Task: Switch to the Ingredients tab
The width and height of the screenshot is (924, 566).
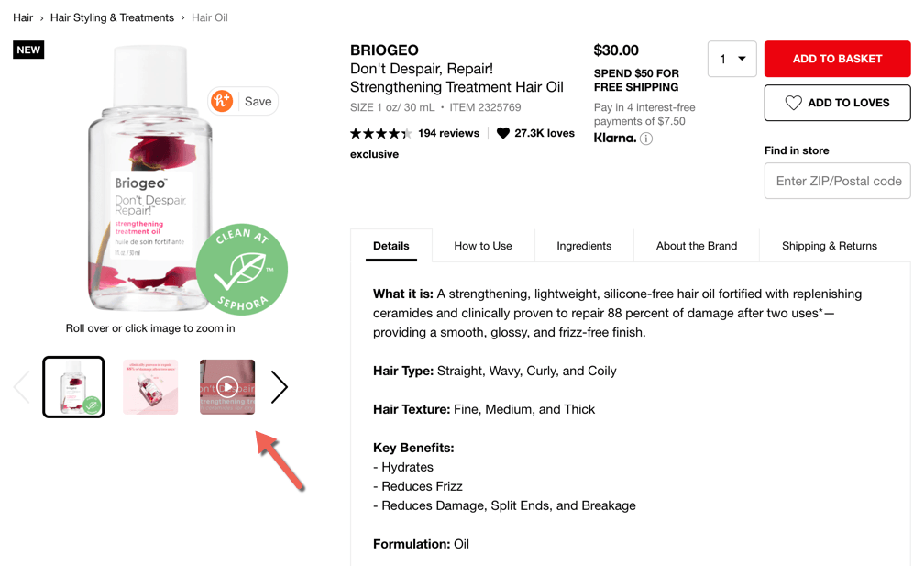Action: point(585,246)
